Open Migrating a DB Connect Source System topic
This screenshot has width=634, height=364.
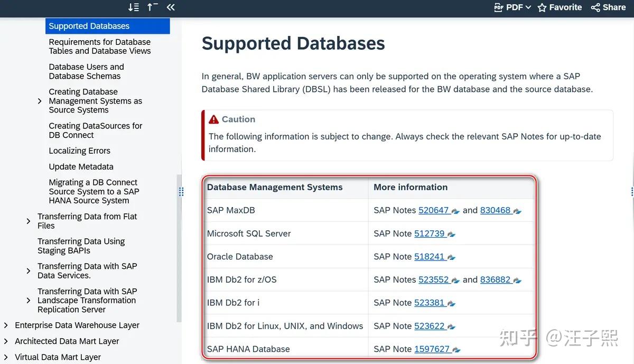point(94,191)
